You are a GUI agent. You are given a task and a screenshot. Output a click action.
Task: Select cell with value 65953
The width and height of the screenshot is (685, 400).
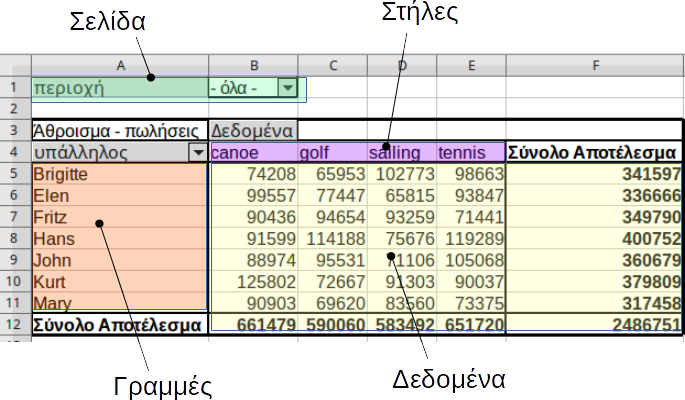(333, 174)
